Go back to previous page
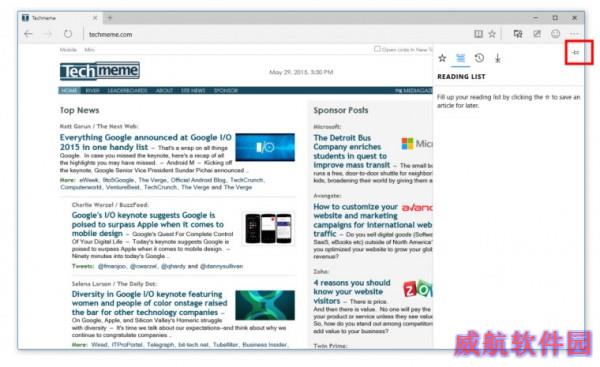 pos(28,34)
